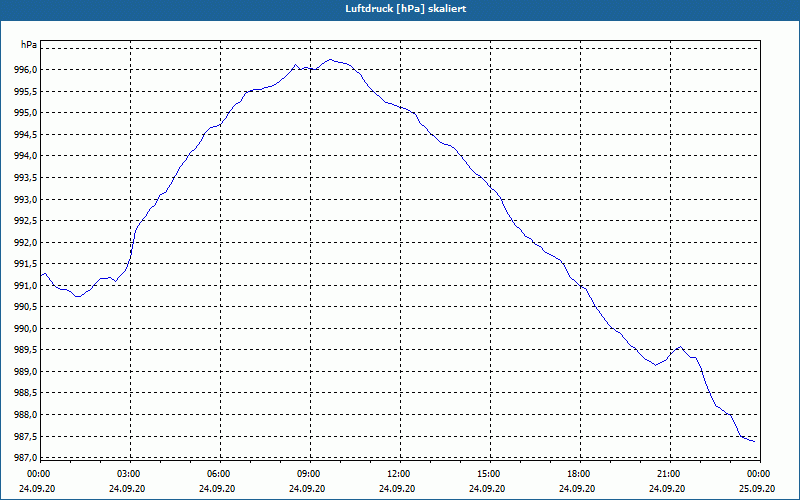Choose the "989,0" y-axis tick label
The width and height of the screenshot is (800, 500).
pyautogui.click(x=28, y=372)
